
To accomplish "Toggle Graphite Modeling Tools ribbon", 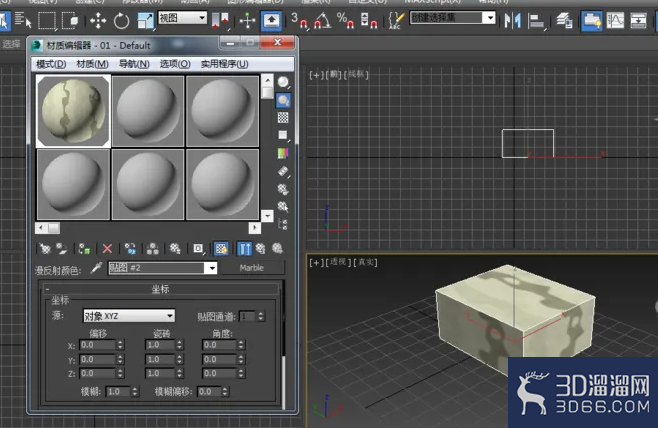I will coord(592,20).
